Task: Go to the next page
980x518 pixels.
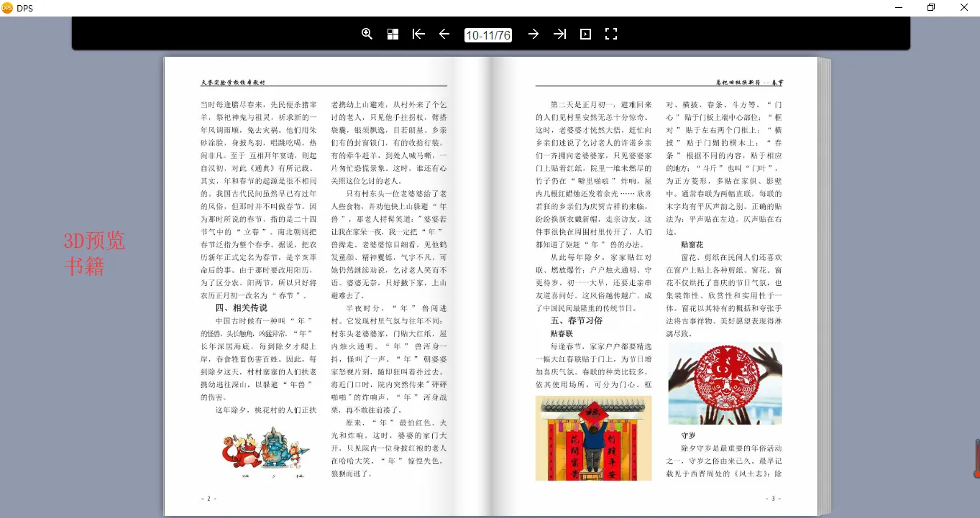Action: point(533,34)
